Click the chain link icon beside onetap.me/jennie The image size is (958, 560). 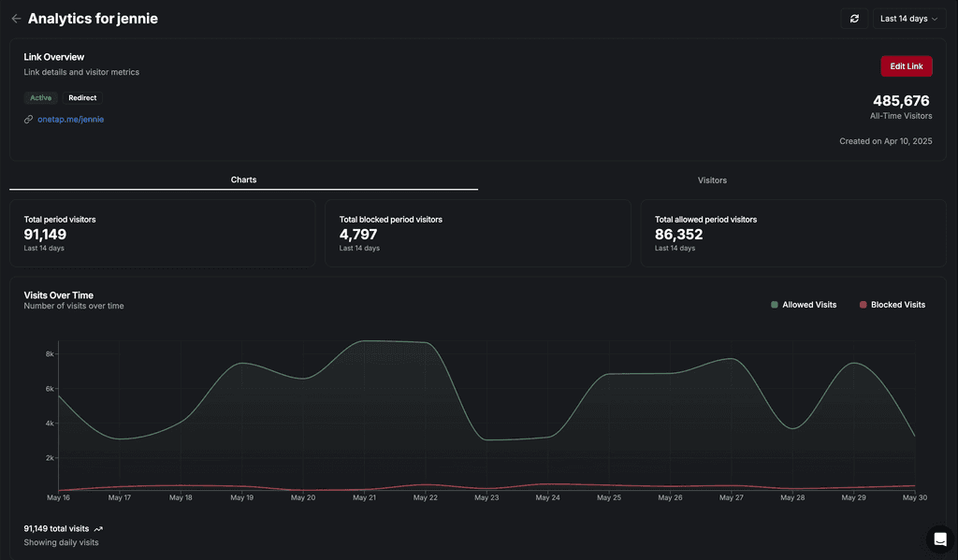(28, 120)
